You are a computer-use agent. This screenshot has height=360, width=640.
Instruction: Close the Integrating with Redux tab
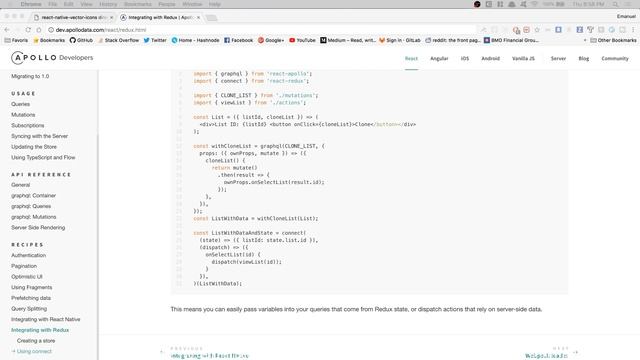[198, 18]
